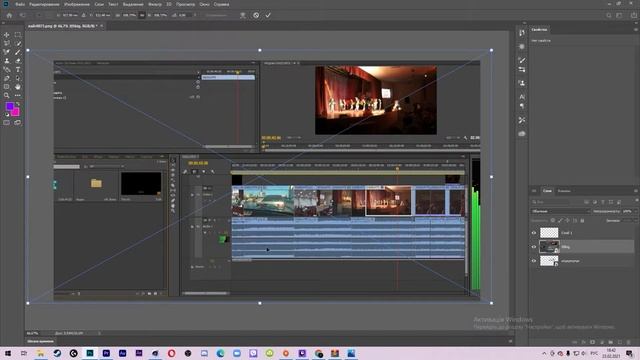This screenshot has width=640, height=360.
Task: Select the Clone Stamp tool
Action: (7, 61)
